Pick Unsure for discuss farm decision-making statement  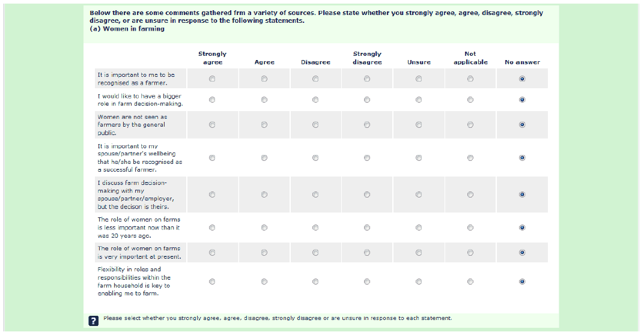pos(419,195)
